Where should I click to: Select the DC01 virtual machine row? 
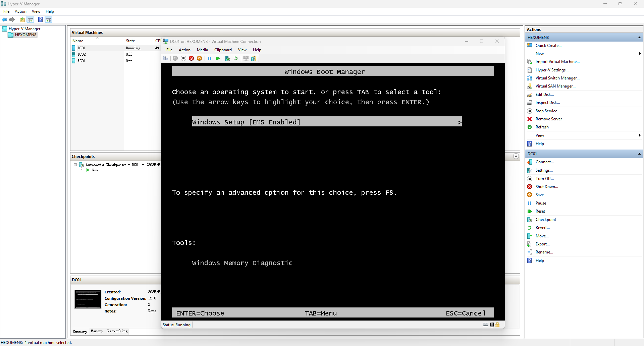(116, 48)
